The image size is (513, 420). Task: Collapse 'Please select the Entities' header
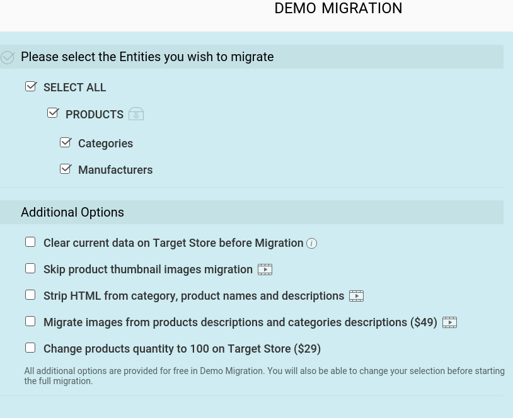(x=147, y=57)
